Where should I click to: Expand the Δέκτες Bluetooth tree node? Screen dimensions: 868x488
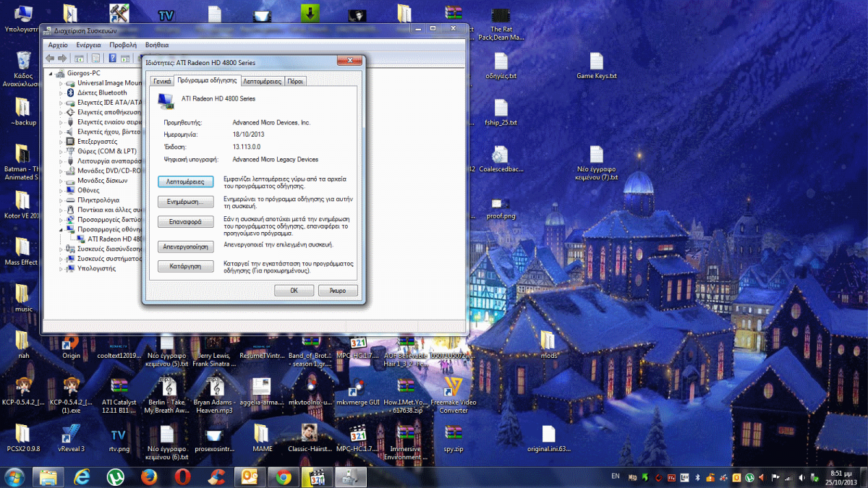[61, 93]
